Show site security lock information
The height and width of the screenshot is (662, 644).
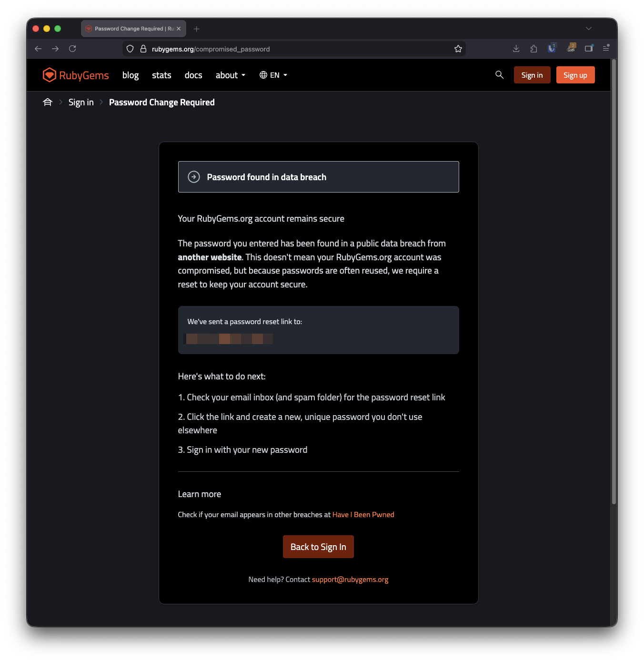tap(143, 49)
